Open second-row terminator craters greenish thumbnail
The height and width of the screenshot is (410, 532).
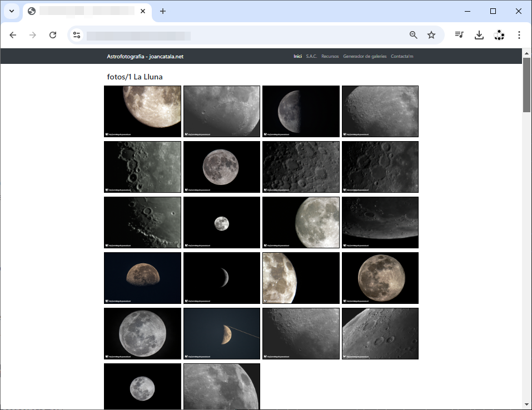142,167
